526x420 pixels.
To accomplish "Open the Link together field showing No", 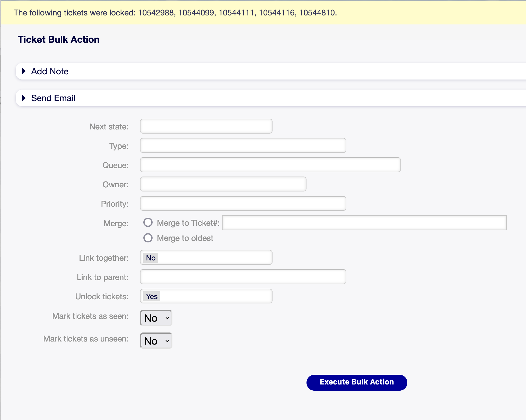I will point(206,257).
